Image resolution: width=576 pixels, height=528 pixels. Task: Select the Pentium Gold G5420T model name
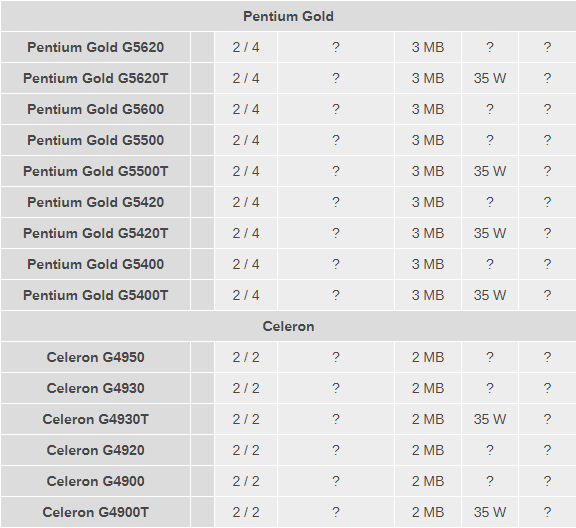(x=96, y=233)
